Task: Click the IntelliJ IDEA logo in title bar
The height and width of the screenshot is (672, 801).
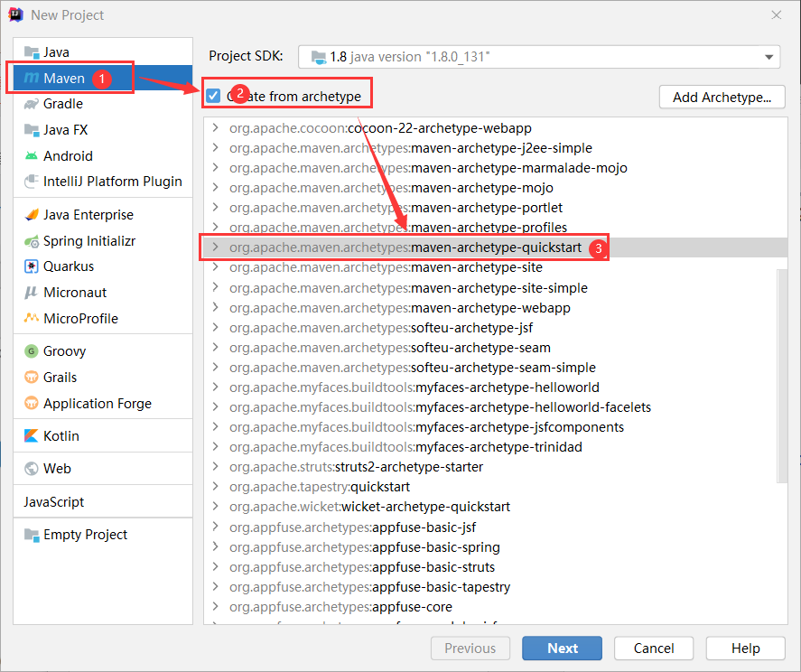Action: [x=16, y=14]
